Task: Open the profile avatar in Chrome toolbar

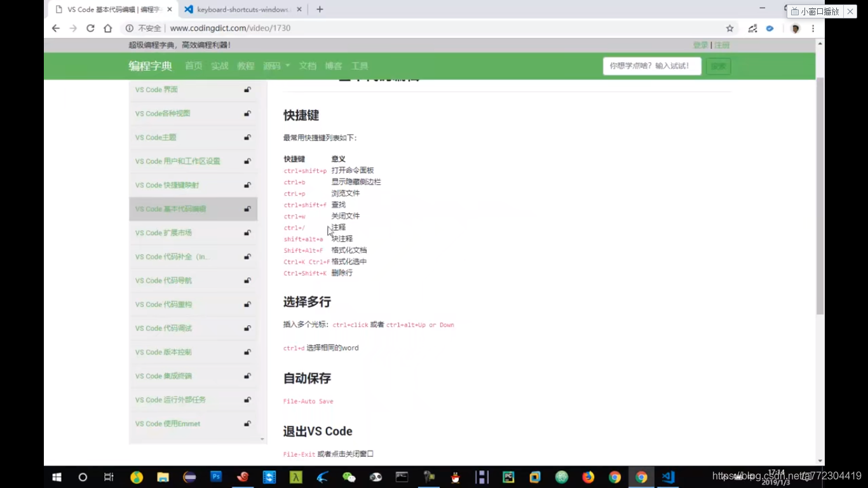Action: click(x=795, y=28)
